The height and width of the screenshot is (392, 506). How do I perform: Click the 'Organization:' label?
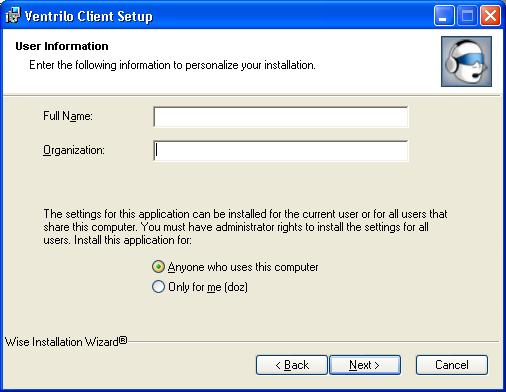tap(74, 150)
